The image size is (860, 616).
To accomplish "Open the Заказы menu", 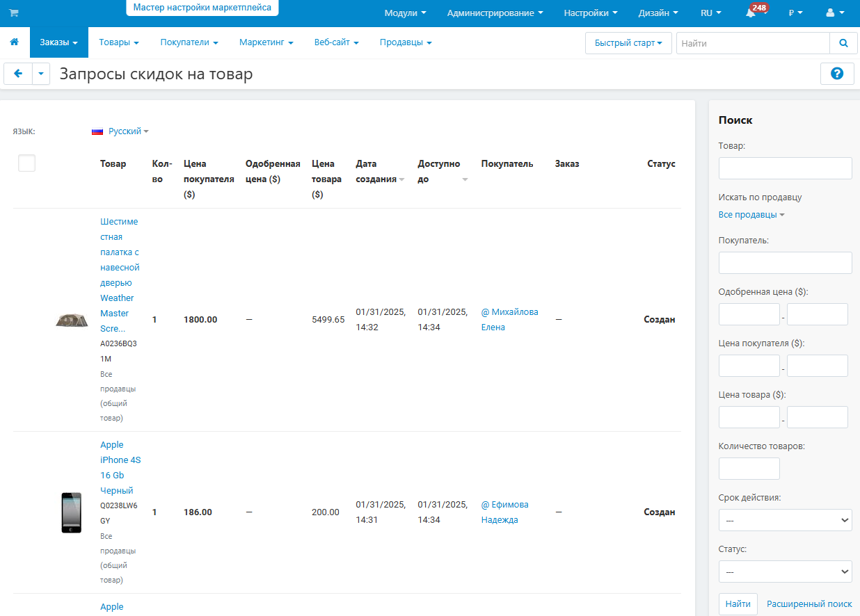I will (58, 42).
